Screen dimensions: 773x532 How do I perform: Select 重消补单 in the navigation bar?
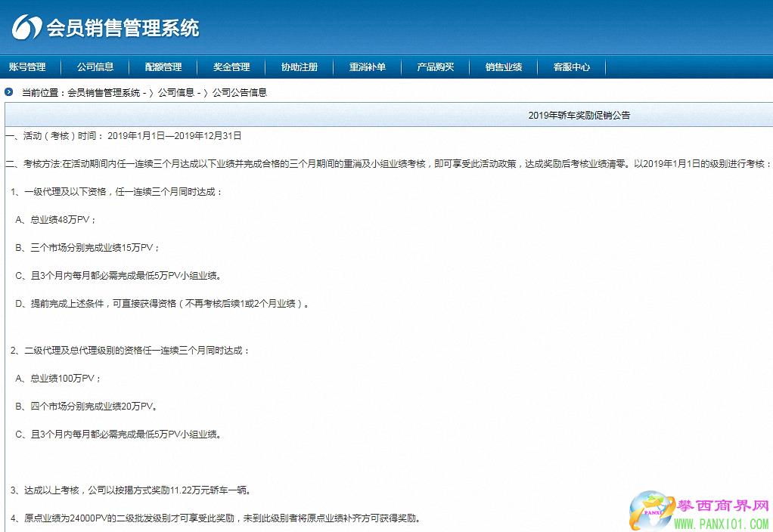(368, 67)
